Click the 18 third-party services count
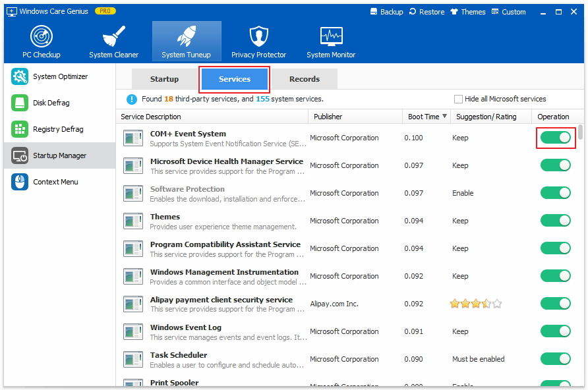Screen dimensions: 588x390 [169, 99]
